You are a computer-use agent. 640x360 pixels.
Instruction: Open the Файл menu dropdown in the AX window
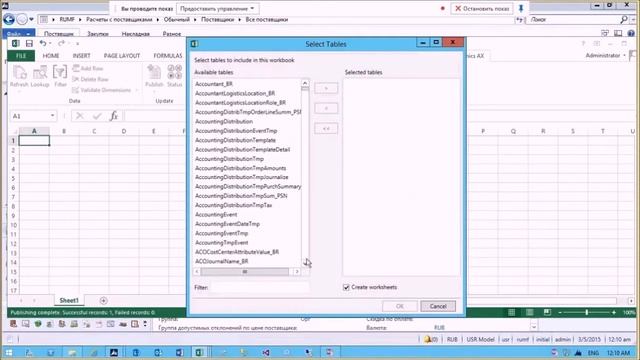pos(19,33)
